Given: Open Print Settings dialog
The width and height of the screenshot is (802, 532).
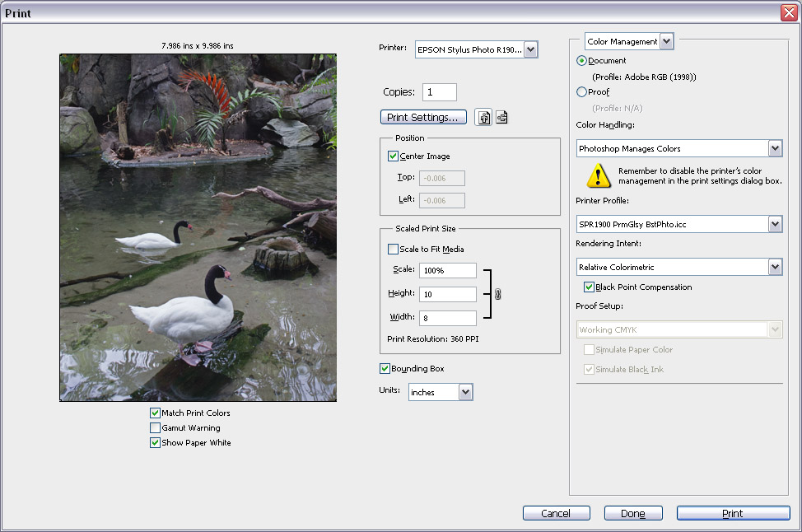Looking at the screenshot, I should pos(423,117).
